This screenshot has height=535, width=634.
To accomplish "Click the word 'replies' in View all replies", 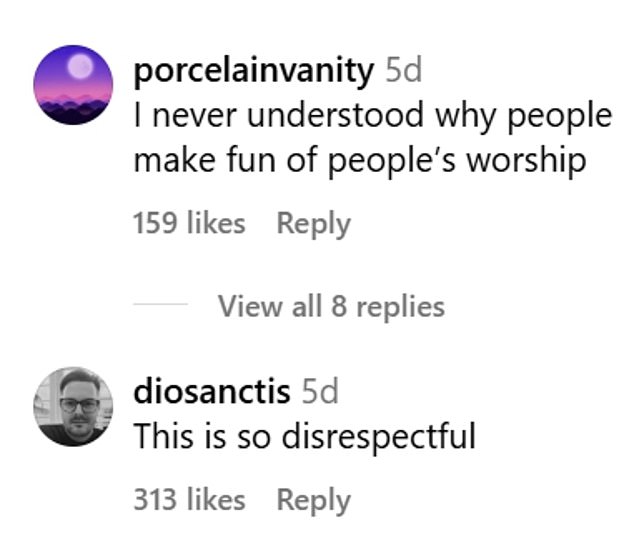I will 400,308.
